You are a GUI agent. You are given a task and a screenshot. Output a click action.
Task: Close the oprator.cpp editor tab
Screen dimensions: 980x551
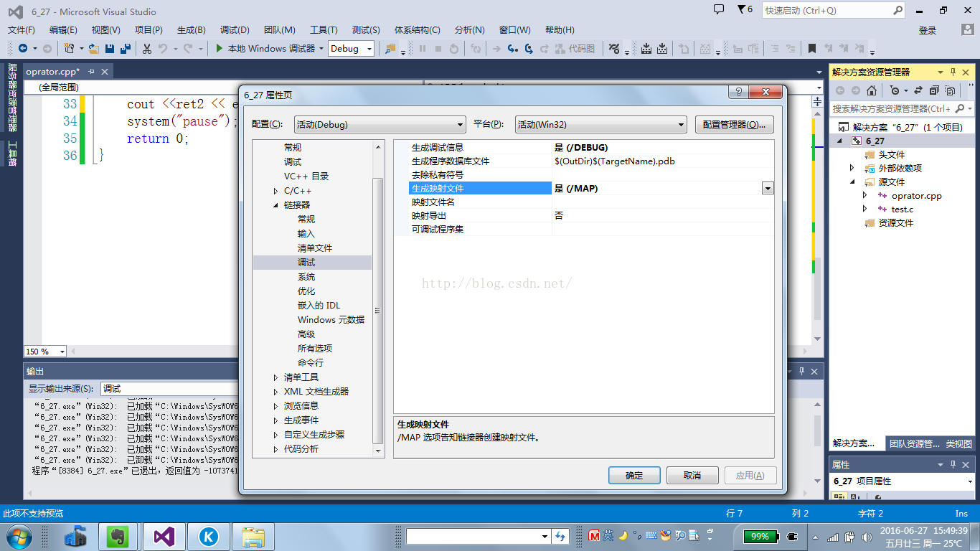click(105, 72)
